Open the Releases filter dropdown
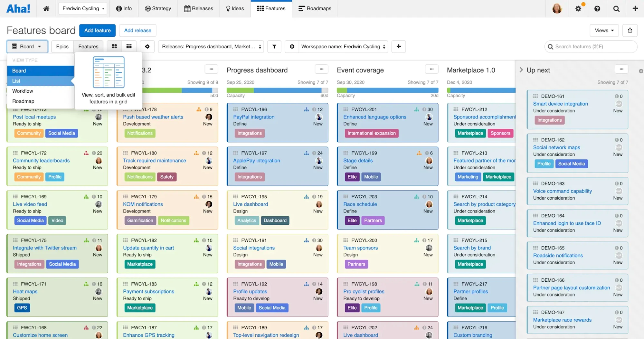 (211, 46)
